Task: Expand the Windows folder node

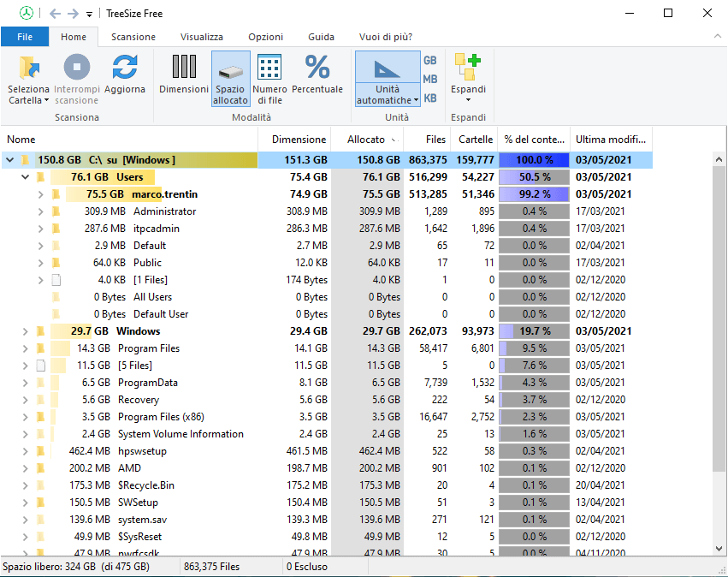Action: coord(26,331)
